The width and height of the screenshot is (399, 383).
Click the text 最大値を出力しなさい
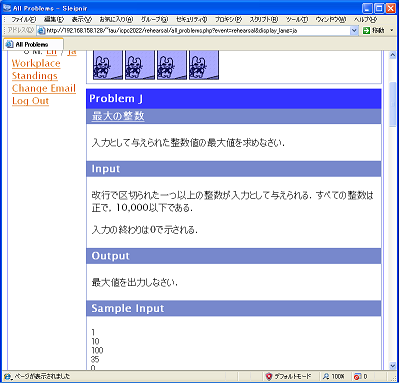135,283
